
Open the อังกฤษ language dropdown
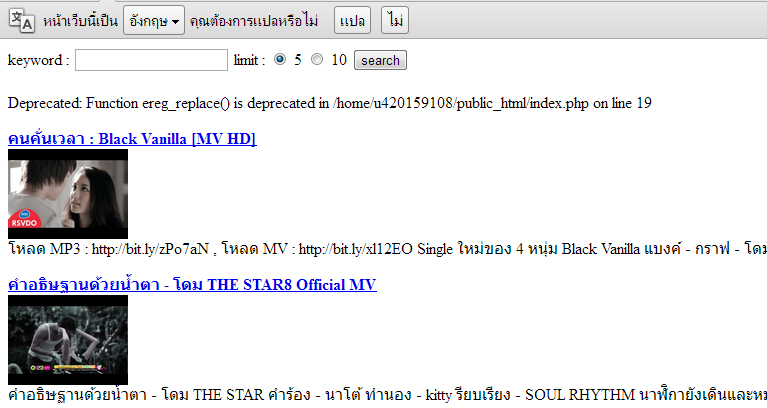(154, 21)
